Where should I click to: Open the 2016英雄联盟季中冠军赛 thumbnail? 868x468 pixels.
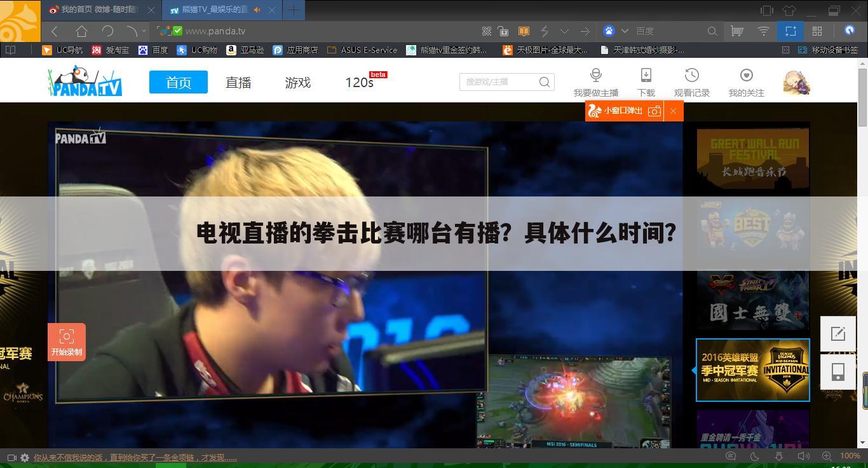tap(753, 370)
